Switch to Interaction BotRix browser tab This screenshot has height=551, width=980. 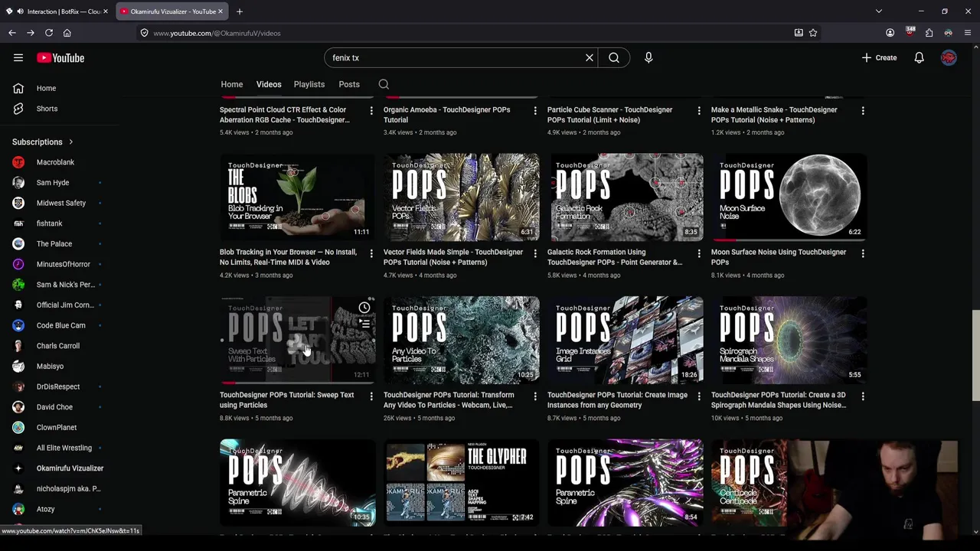(x=58, y=11)
